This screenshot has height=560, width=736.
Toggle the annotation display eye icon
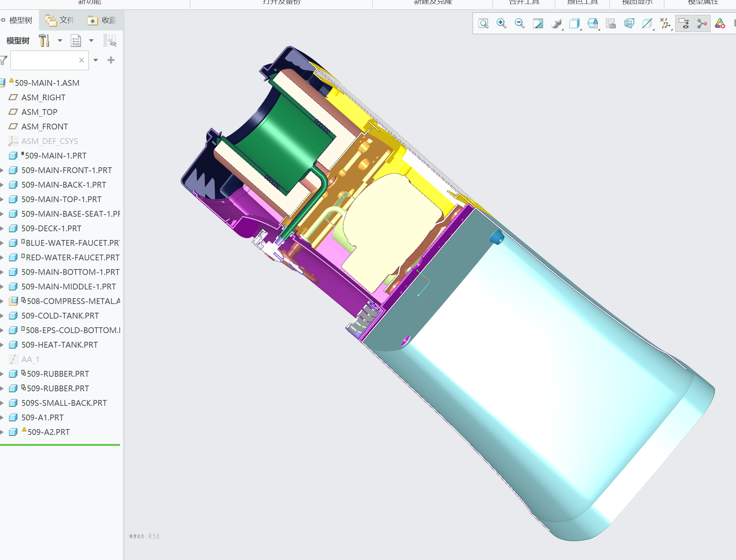[684, 24]
